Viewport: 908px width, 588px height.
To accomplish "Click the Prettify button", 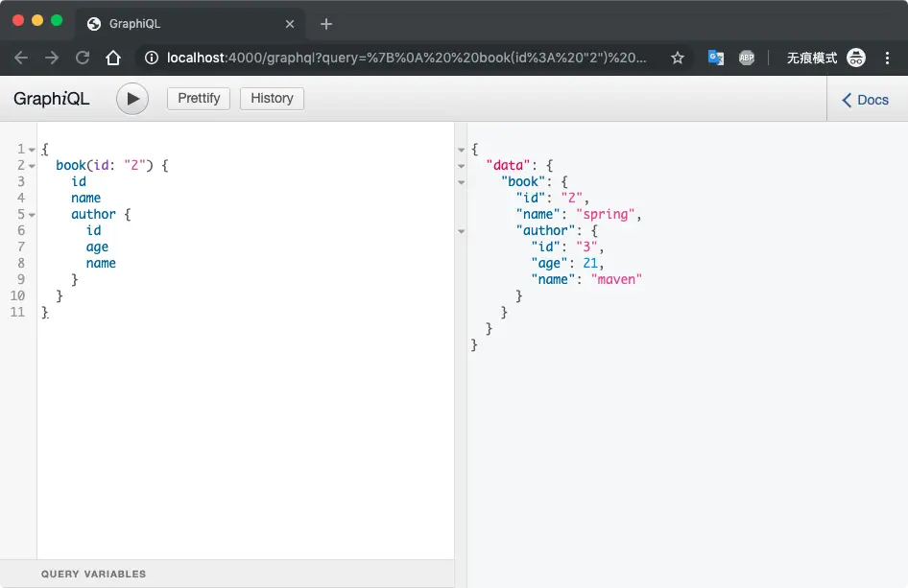I will coord(199,99).
